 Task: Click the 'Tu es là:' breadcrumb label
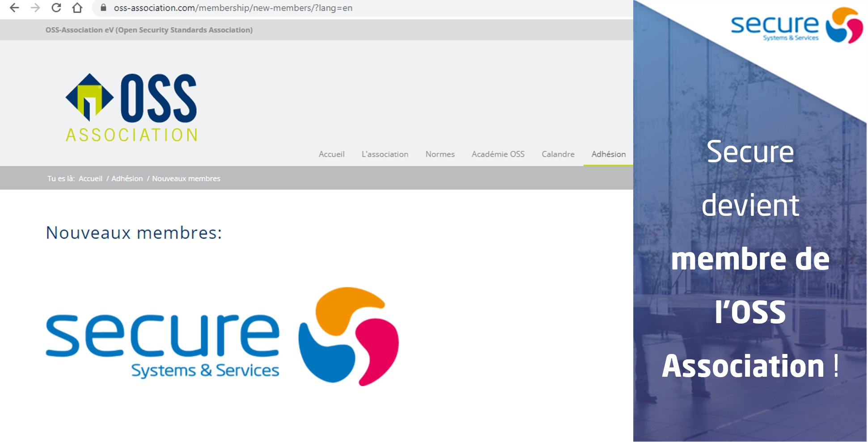(x=61, y=178)
